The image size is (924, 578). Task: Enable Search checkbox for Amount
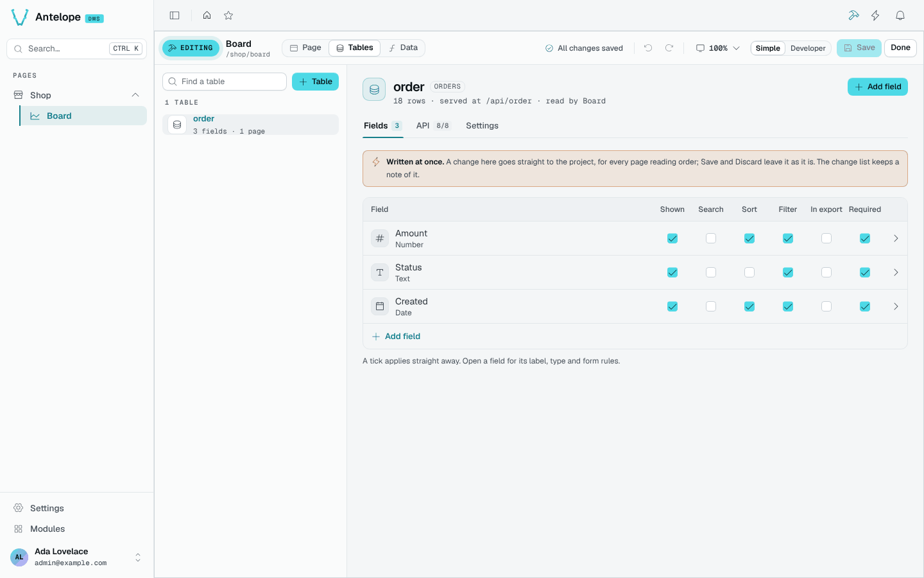pos(711,238)
